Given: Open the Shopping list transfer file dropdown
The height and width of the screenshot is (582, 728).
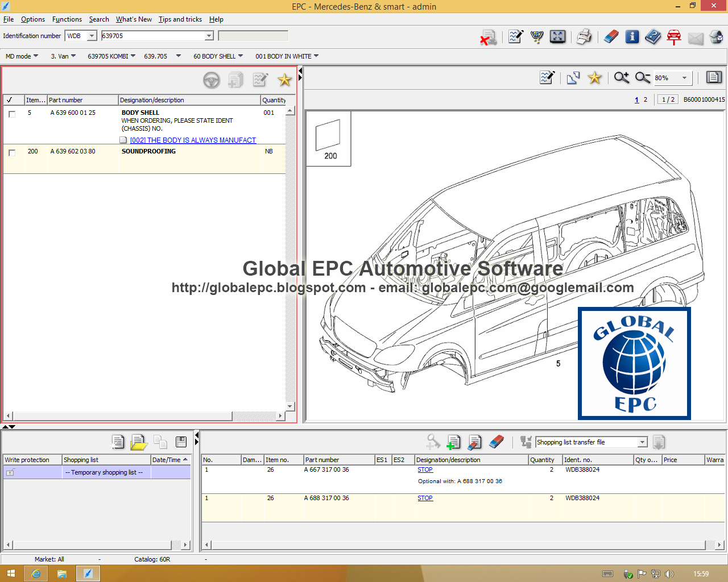Looking at the screenshot, I should point(642,442).
